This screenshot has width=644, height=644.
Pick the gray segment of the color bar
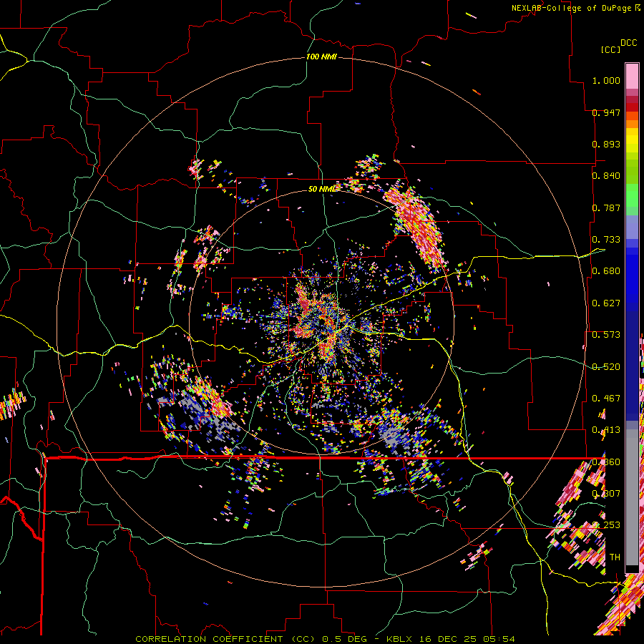pos(632,497)
